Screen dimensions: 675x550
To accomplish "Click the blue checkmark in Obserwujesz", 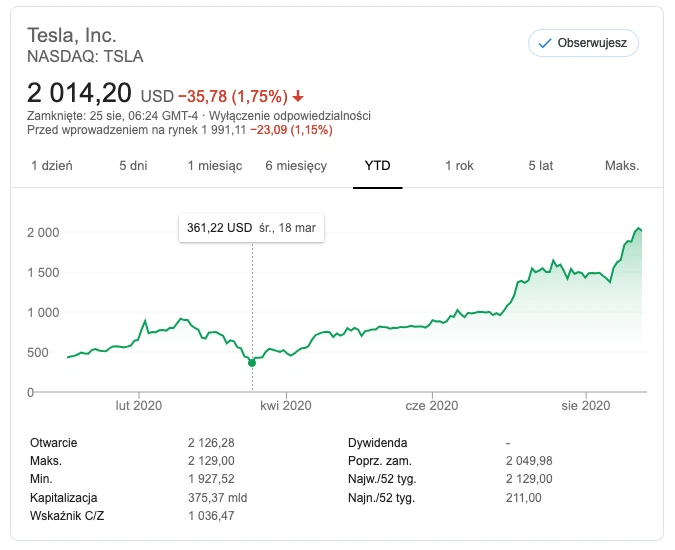I will (545, 43).
